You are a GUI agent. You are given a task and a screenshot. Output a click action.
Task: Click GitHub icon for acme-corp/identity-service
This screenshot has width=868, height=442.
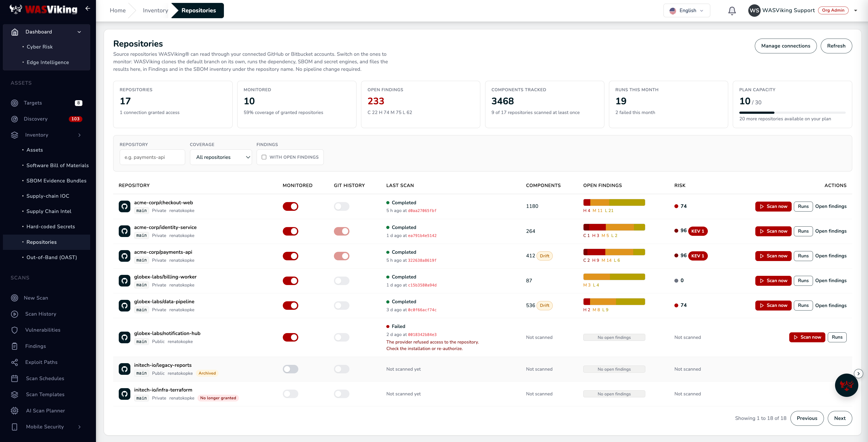click(124, 231)
